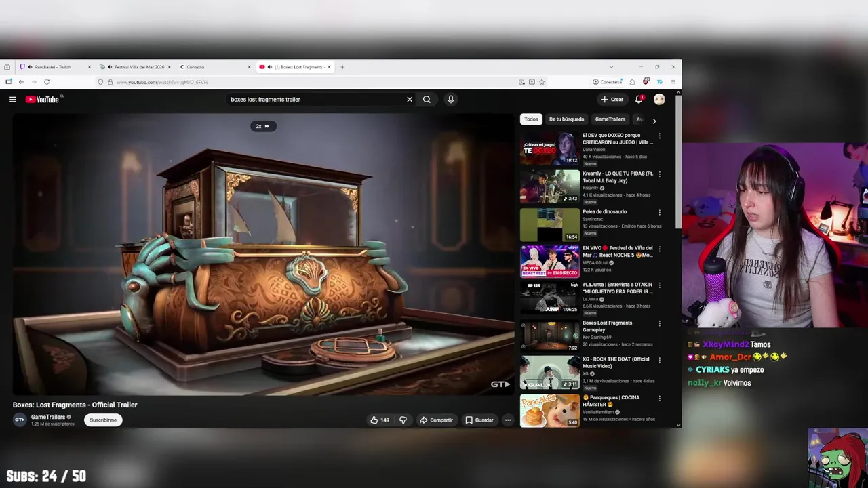This screenshot has height=488, width=868.
Task: Dislike the video with thumbs down
Action: coord(403,420)
